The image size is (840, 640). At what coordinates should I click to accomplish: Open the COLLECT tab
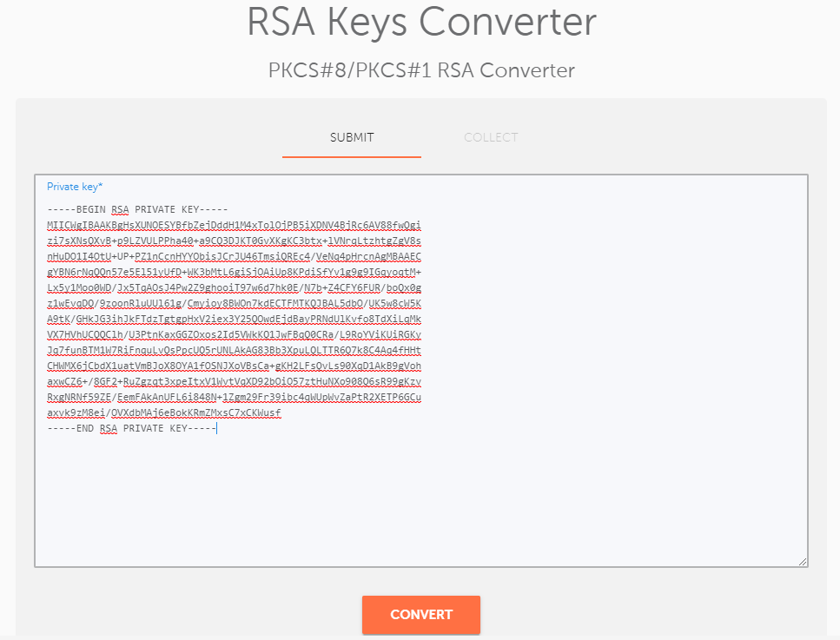pos(491,137)
